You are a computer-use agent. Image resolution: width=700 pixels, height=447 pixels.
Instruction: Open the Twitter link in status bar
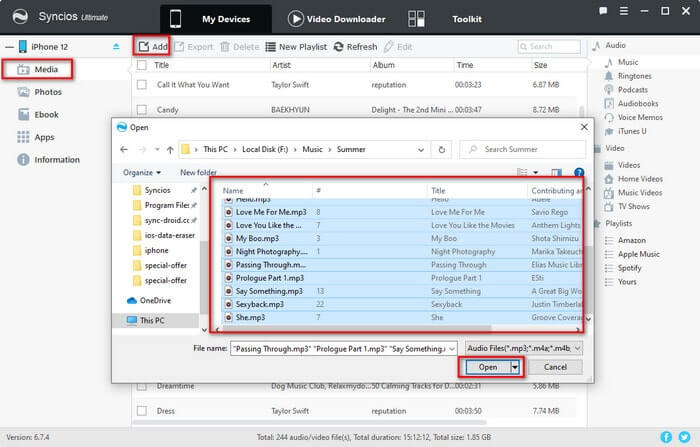pyautogui.click(x=684, y=437)
